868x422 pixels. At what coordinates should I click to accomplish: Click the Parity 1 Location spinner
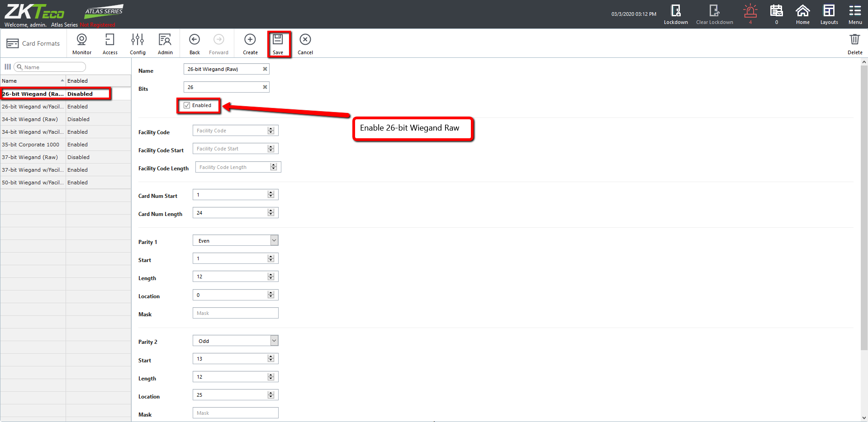(271, 295)
